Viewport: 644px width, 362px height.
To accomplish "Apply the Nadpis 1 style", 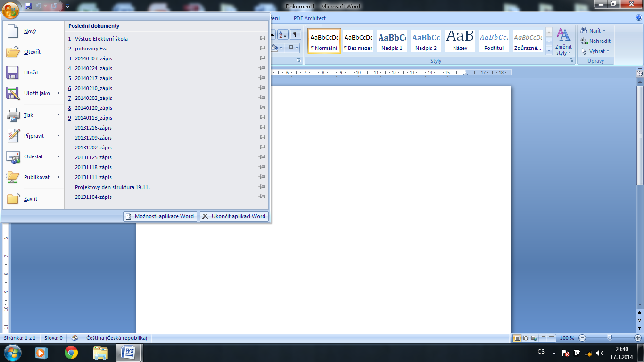I will coord(392,41).
